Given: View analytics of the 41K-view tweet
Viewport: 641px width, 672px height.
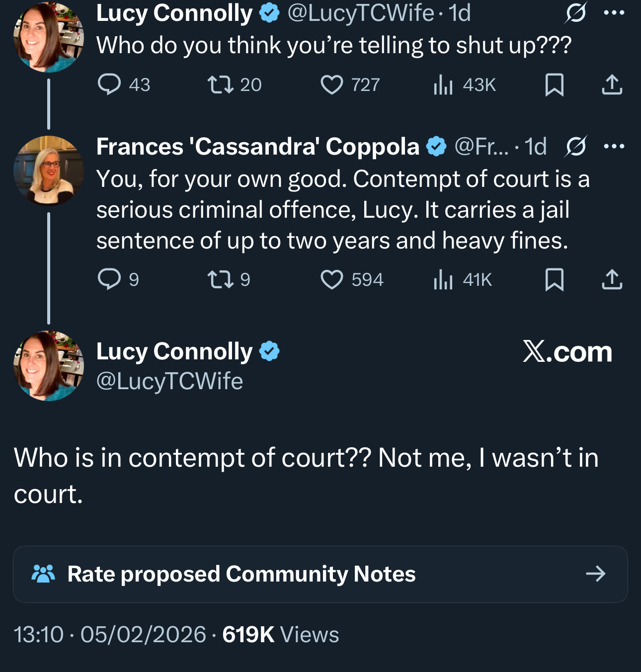Looking at the screenshot, I should point(443,279).
